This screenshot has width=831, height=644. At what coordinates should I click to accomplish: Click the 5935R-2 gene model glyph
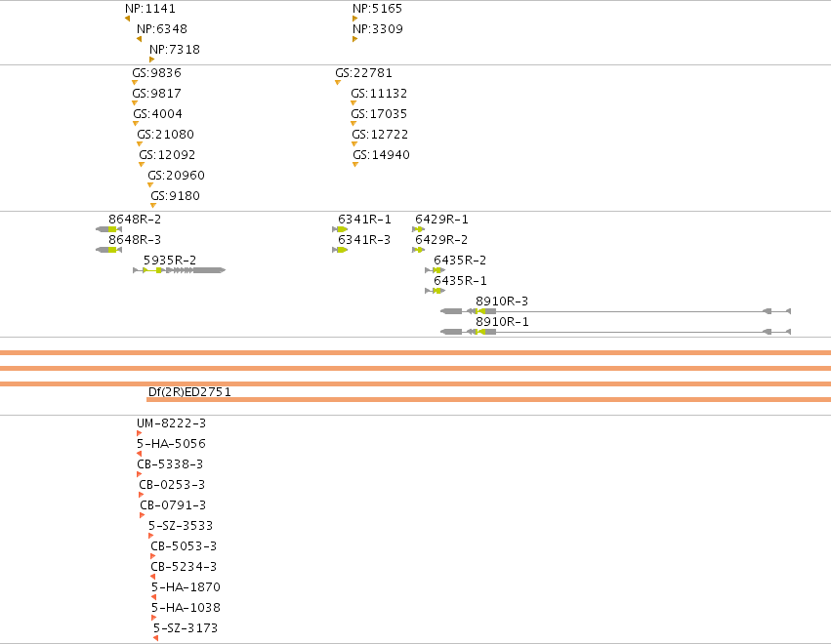[x=179, y=270]
